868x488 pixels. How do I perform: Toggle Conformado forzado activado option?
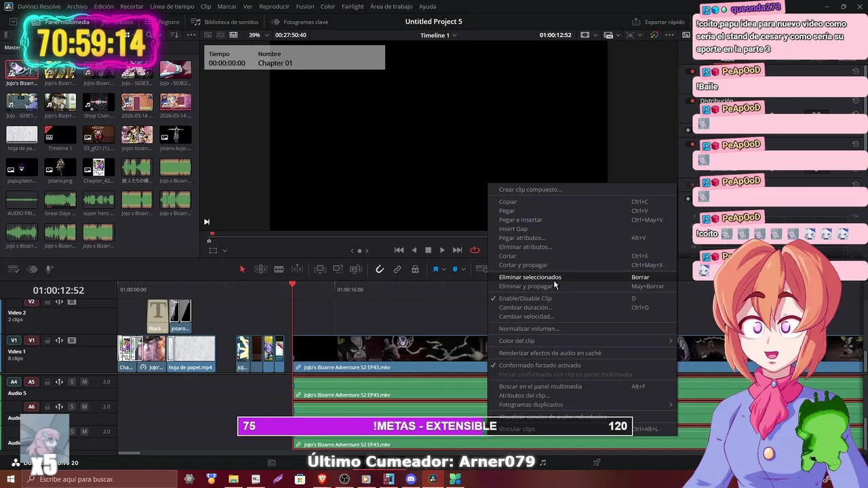pos(582,365)
